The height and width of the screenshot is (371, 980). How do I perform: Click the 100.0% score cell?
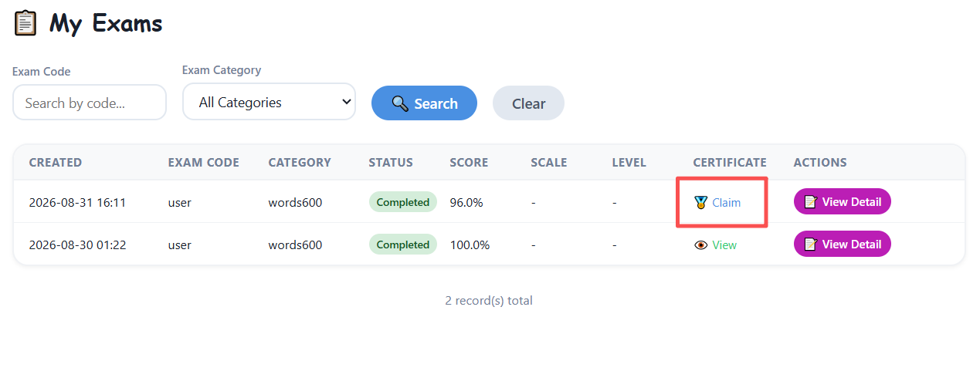[x=470, y=245]
